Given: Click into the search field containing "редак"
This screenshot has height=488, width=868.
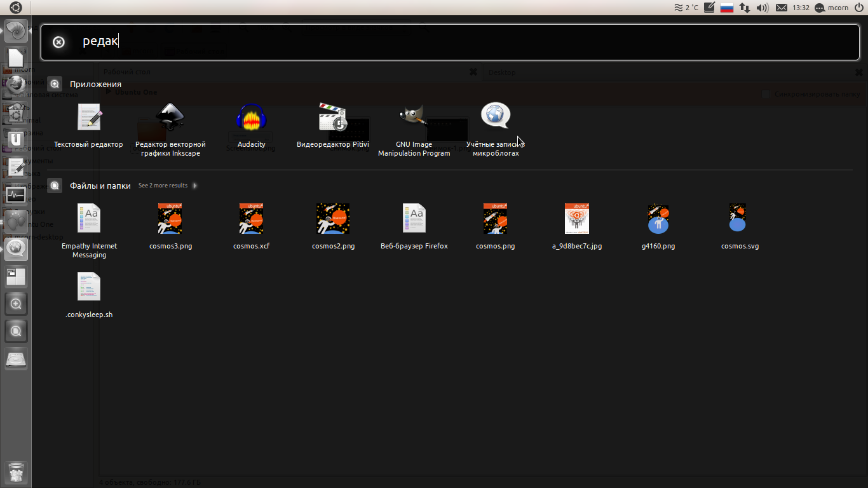Looking at the screenshot, I should click(451, 42).
